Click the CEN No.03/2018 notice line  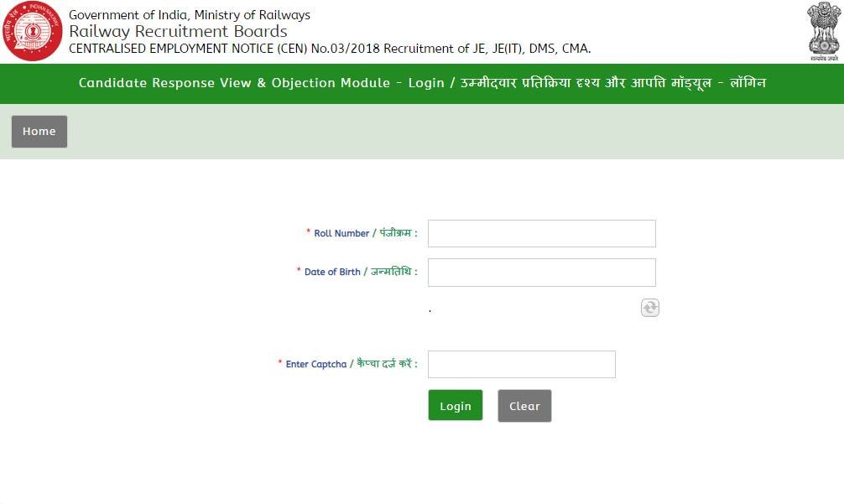pos(329,49)
